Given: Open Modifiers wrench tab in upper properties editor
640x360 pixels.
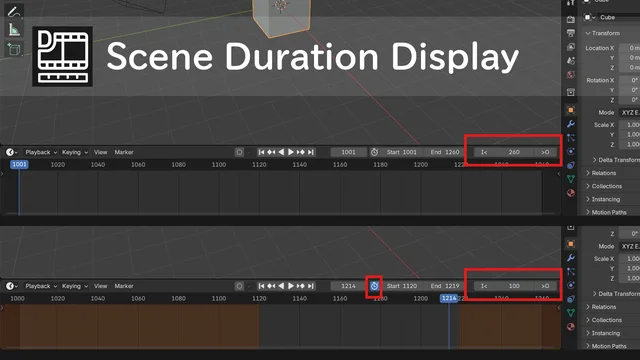Looking at the screenshot, I should [x=571, y=124].
